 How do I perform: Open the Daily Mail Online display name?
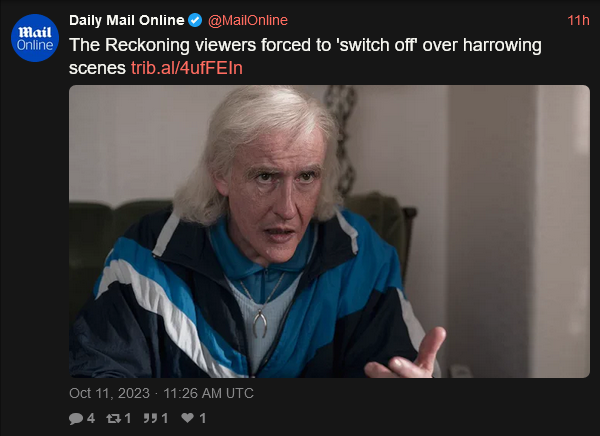pyautogui.click(x=127, y=20)
